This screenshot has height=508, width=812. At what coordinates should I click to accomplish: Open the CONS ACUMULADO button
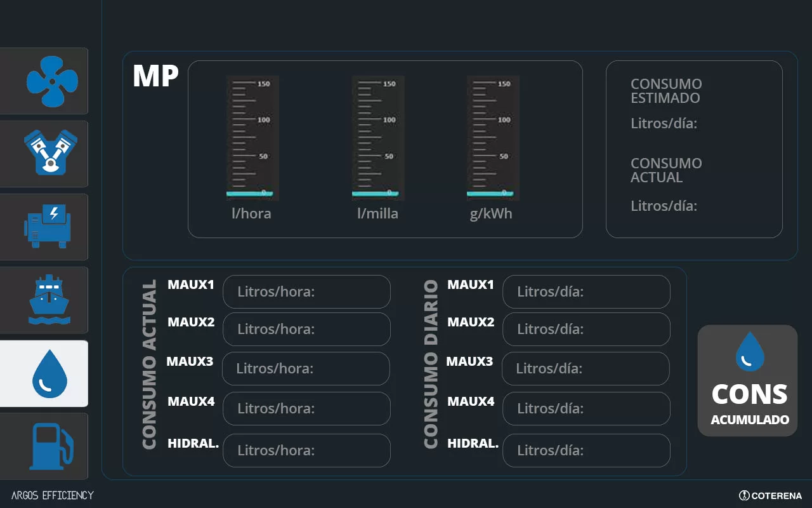747,381
